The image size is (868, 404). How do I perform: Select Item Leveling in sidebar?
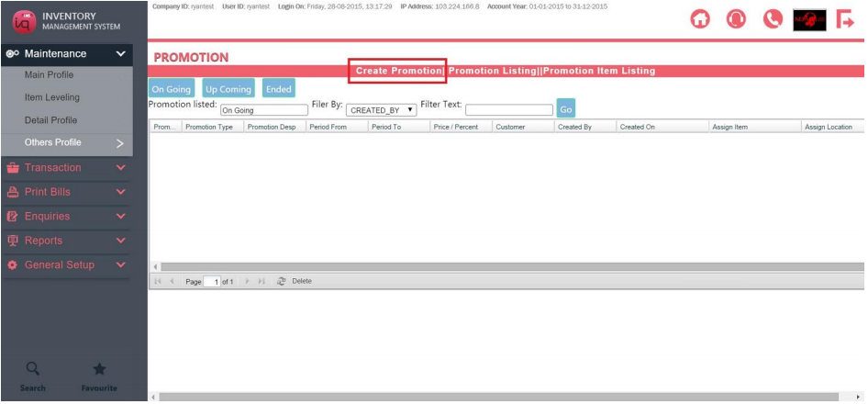click(x=52, y=97)
